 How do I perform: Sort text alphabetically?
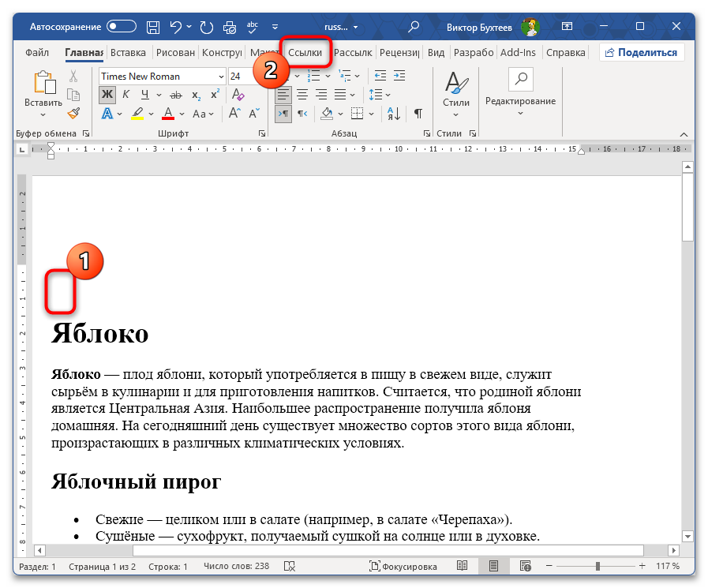(x=393, y=114)
